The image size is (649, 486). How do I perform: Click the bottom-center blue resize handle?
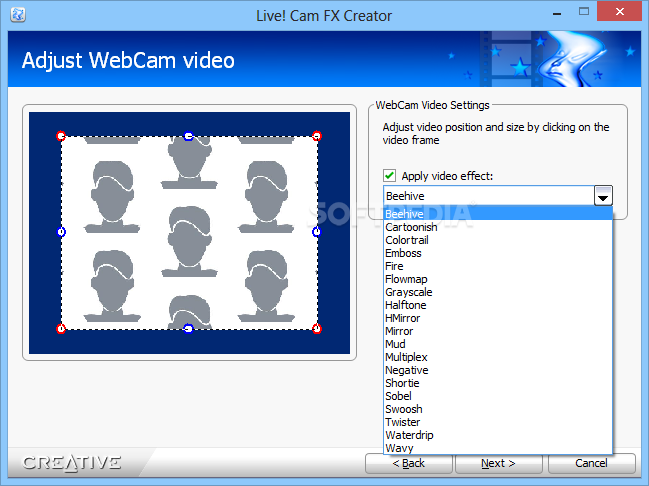click(189, 329)
